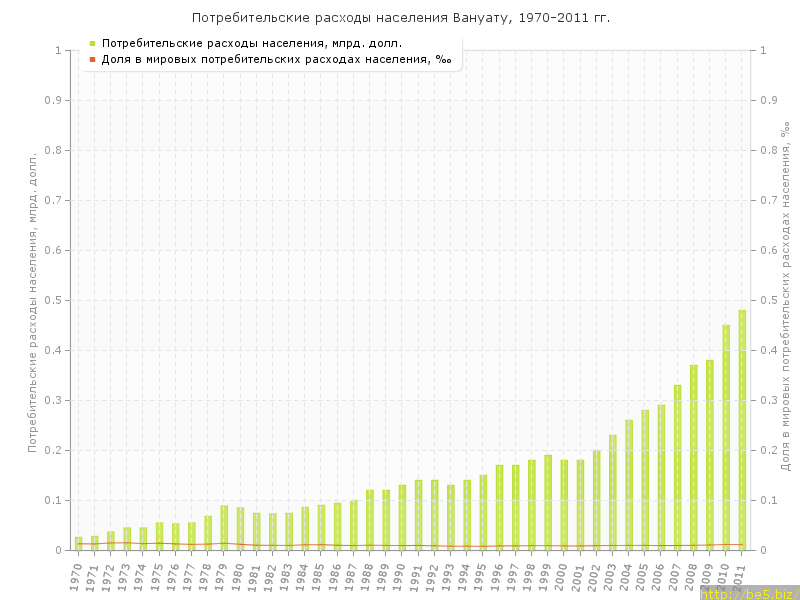The image size is (800, 600).
Task: Click the left vertical axis title
Action: click(32, 300)
